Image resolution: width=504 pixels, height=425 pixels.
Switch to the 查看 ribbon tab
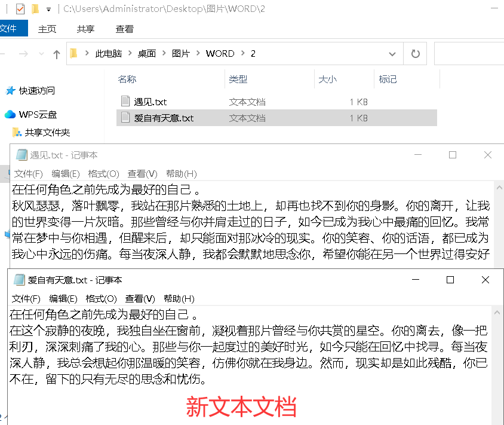pos(124,29)
